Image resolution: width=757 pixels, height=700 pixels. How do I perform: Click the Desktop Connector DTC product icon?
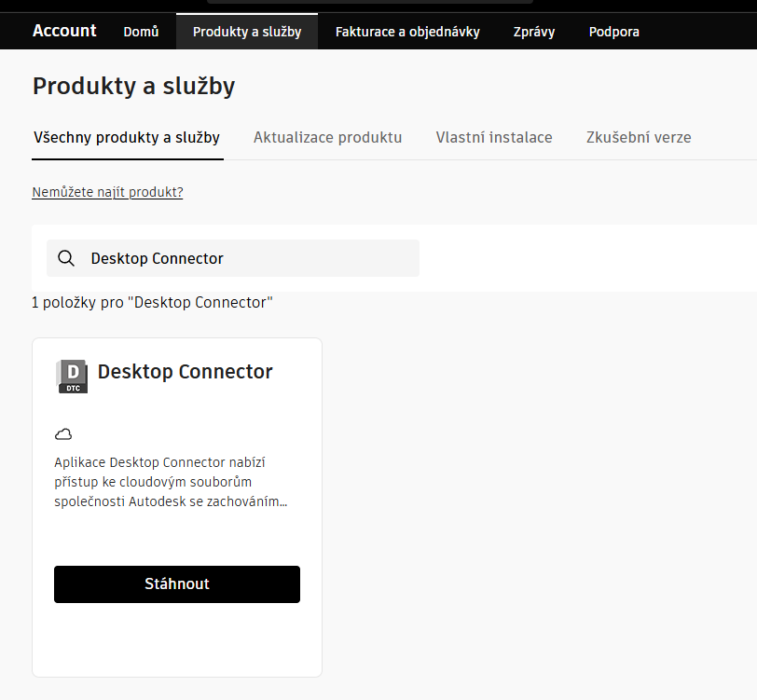[x=72, y=376]
